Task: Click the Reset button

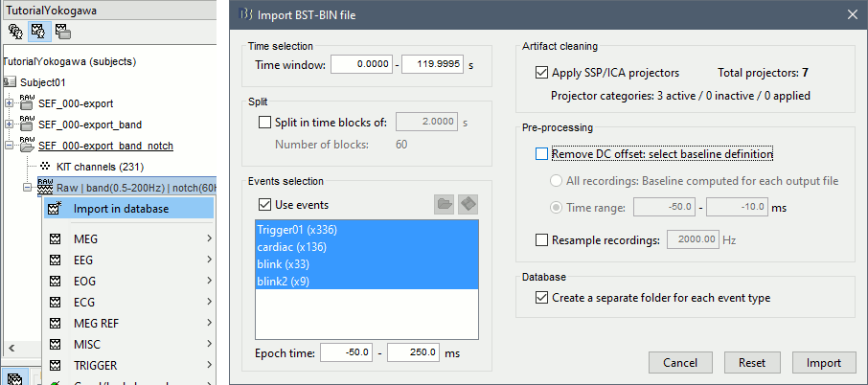Action: pyautogui.click(x=752, y=363)
